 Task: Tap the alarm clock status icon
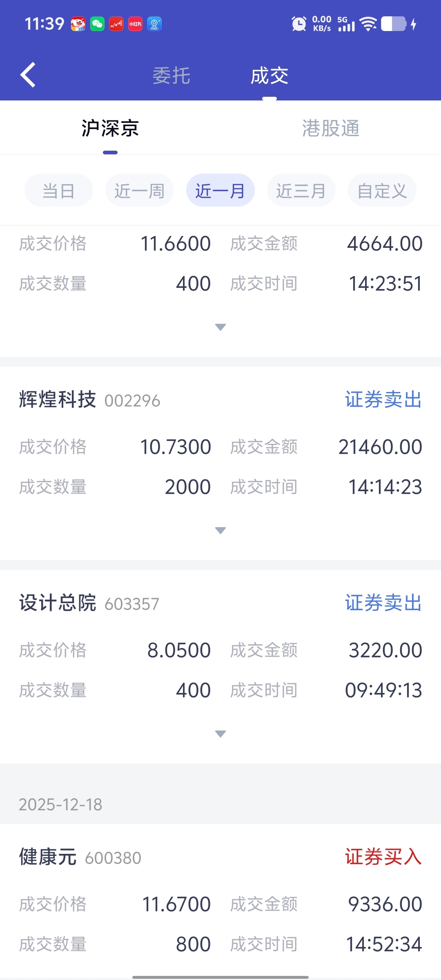(x=299, y=24)
